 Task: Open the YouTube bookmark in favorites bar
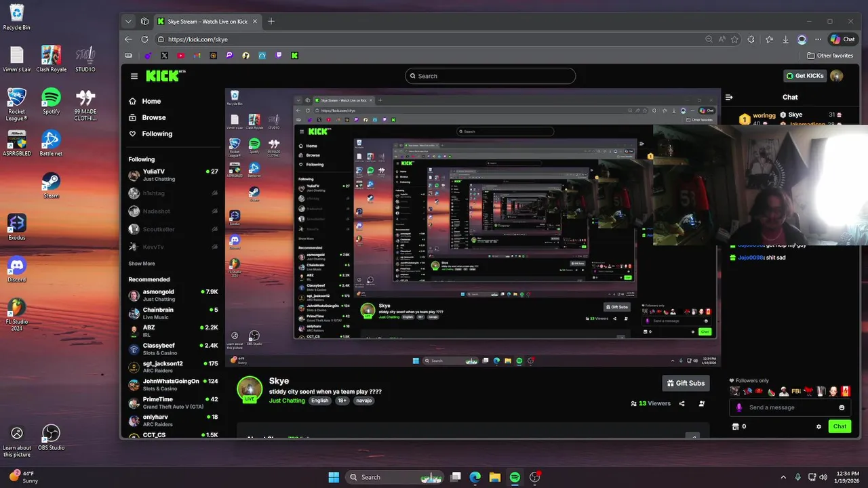[x=180, y=56]
